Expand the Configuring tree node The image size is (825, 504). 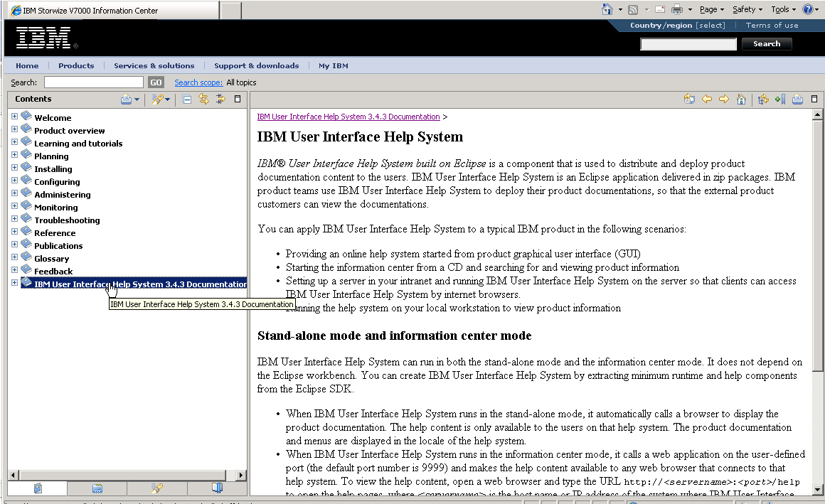click(15, 180)
